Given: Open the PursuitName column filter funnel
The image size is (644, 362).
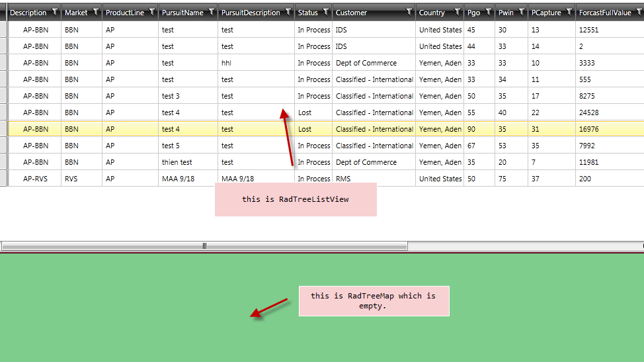Looking at the screenshot, I should click(212, 13).
